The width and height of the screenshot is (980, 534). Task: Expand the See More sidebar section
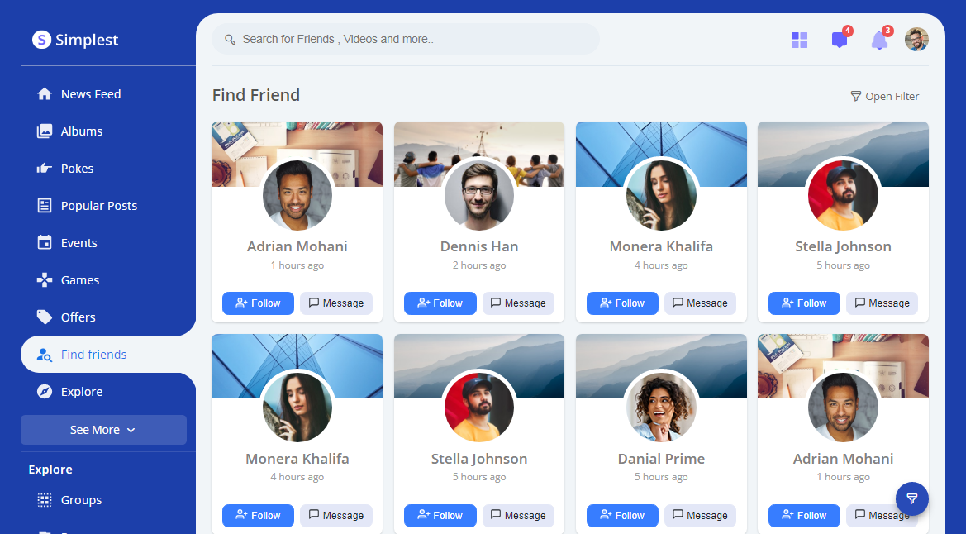point(103,430)
